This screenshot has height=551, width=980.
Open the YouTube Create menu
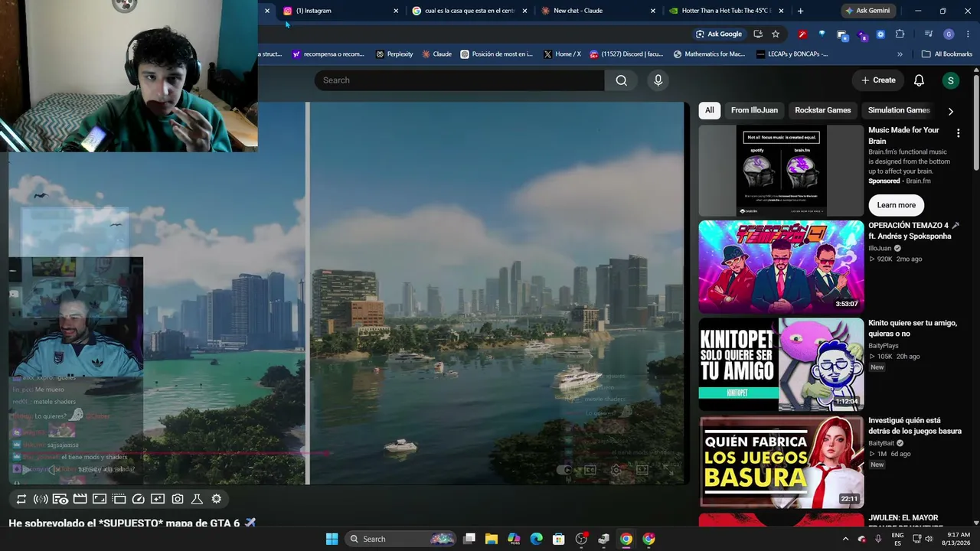tap(878, 80)
